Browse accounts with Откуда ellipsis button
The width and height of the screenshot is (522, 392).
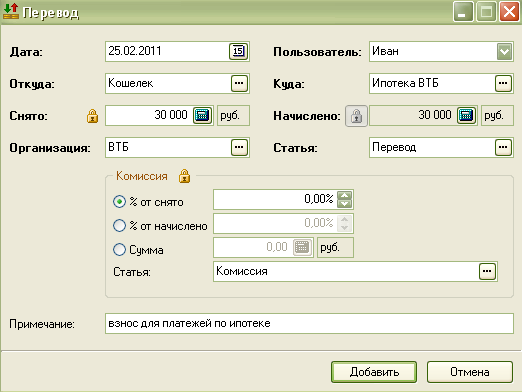239,83
